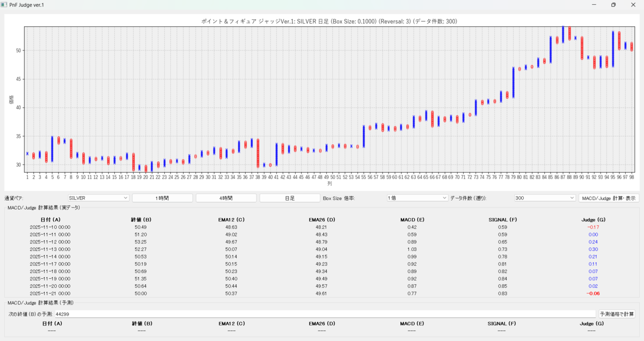
Task: Click date cell 2025-11-19 00:00
Action: coord(50,279)
